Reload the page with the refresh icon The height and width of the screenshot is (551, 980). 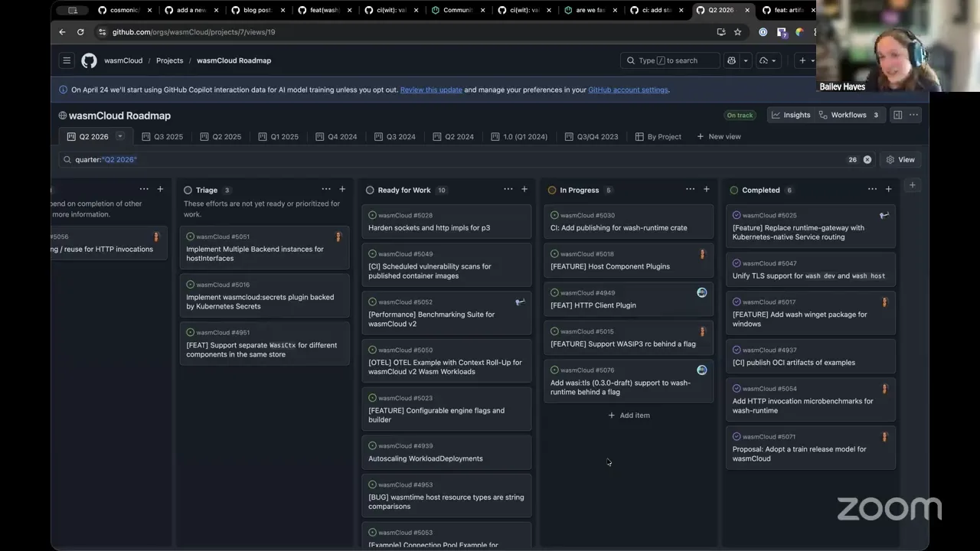[x=80, y=32]
